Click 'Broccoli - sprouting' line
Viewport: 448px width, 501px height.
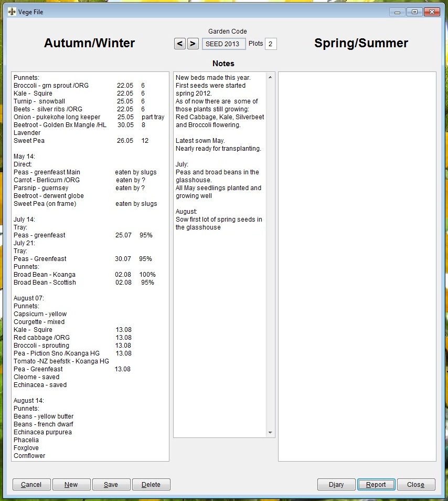(x=41, y=346)
